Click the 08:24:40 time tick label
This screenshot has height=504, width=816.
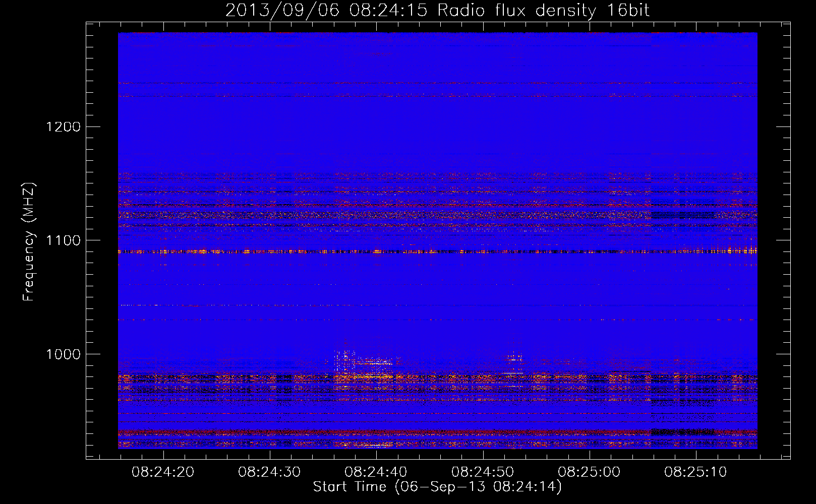point(376,472)
